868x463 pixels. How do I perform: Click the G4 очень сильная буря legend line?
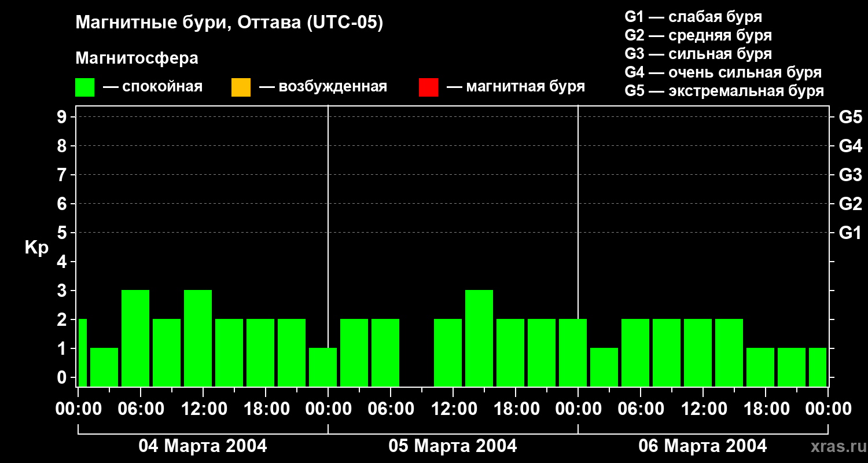pyautogui.click(x=723, y=73)
